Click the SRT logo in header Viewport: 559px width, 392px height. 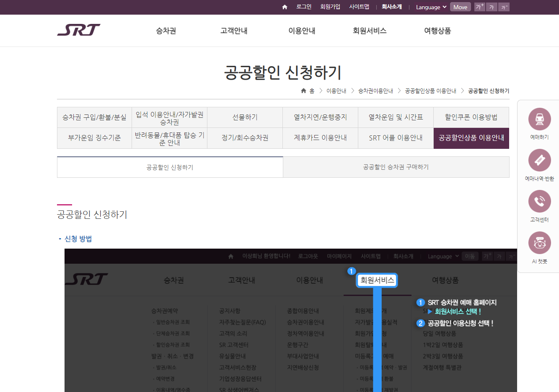click(x=79, y=30)
